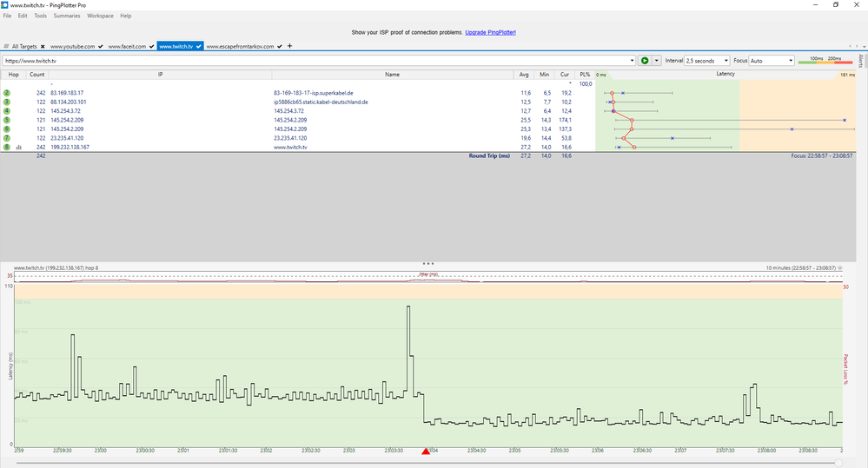Click the Upgrade PingPlotter! link

pyautogui.click(x=490, y=32)
